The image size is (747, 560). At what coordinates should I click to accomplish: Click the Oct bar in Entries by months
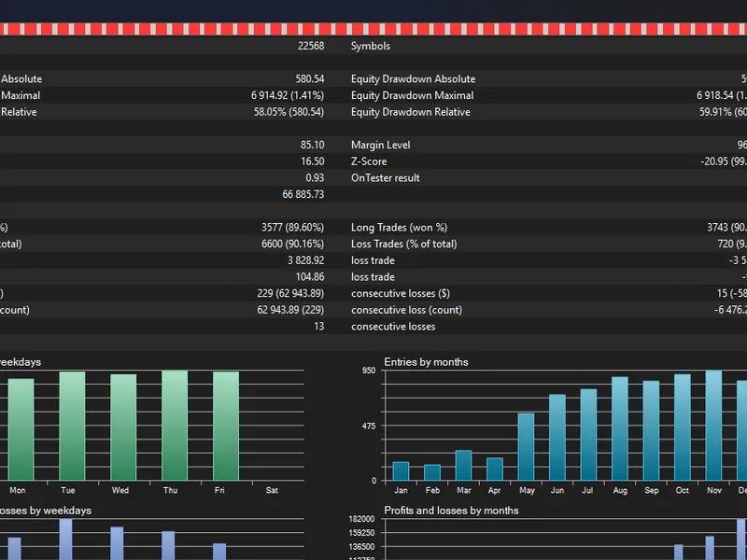pos(683,427)
